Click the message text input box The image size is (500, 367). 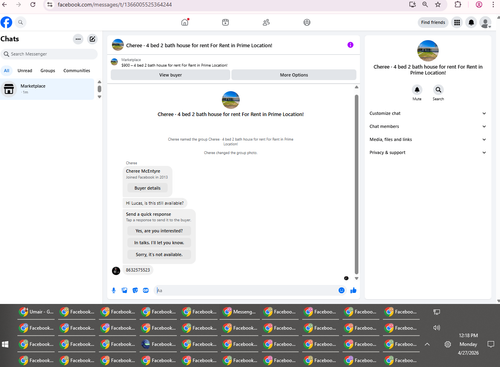[246, 290]
